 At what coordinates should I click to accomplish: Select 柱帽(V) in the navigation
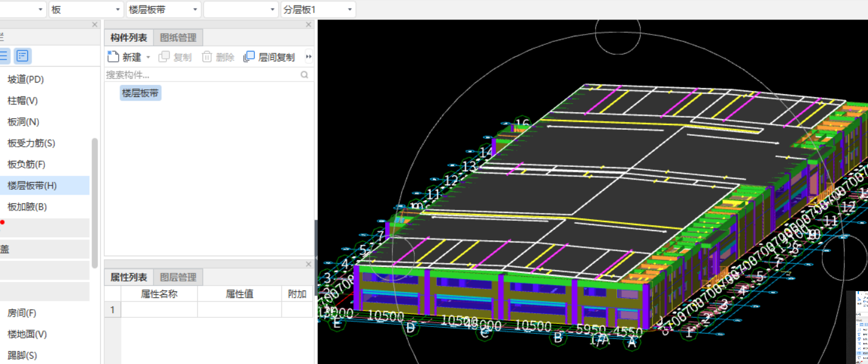[x=22, y=101]
